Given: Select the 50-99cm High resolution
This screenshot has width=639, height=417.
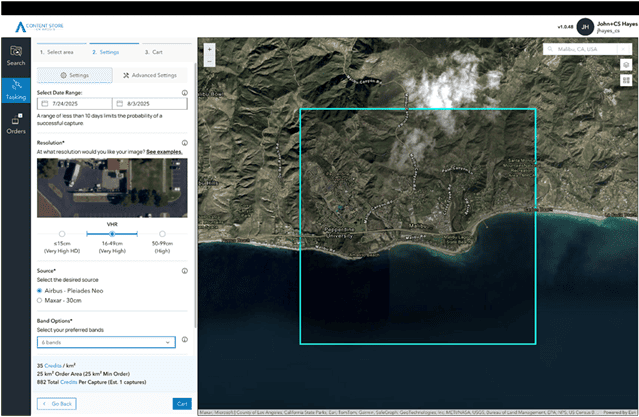Looking at the screenshot, I should tap(162, 234).
